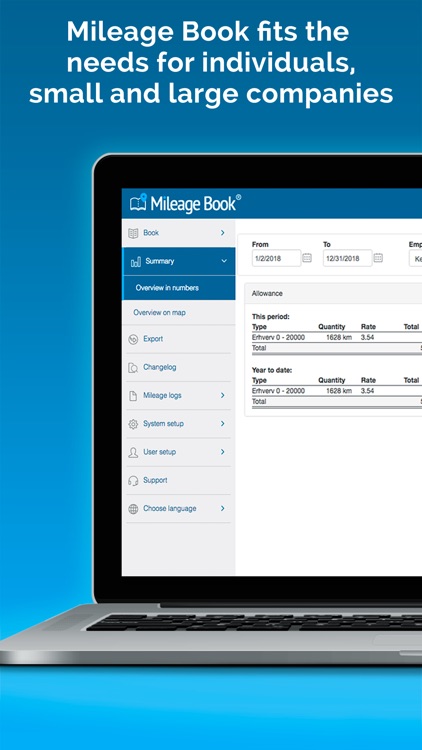Open the From date calendar picker
422x750 pixels.
(307, 258)
